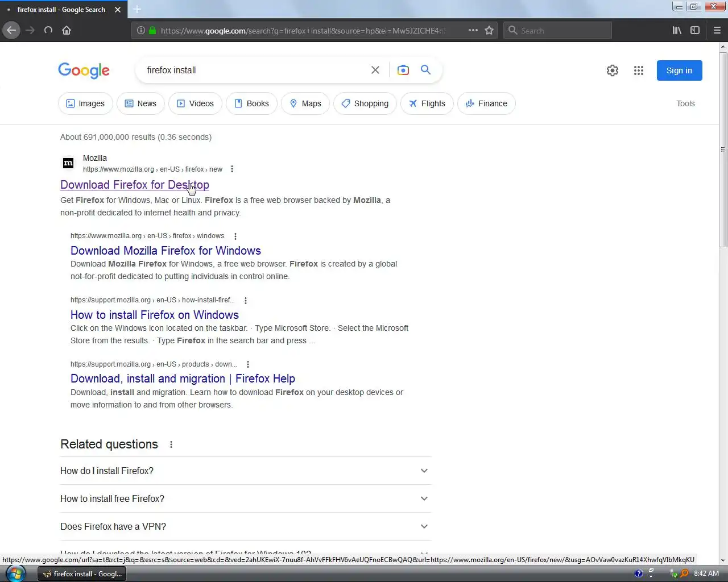Open options dots for how-install-firefox result
Viewport: 728px width, 582px height.
(x=246, y=300)
